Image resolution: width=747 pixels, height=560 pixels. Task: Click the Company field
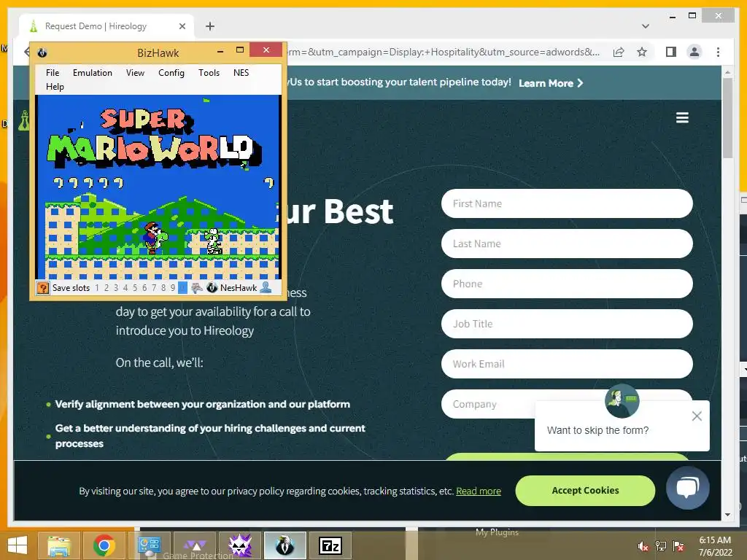pyautogui.click(x=488, y=404)
